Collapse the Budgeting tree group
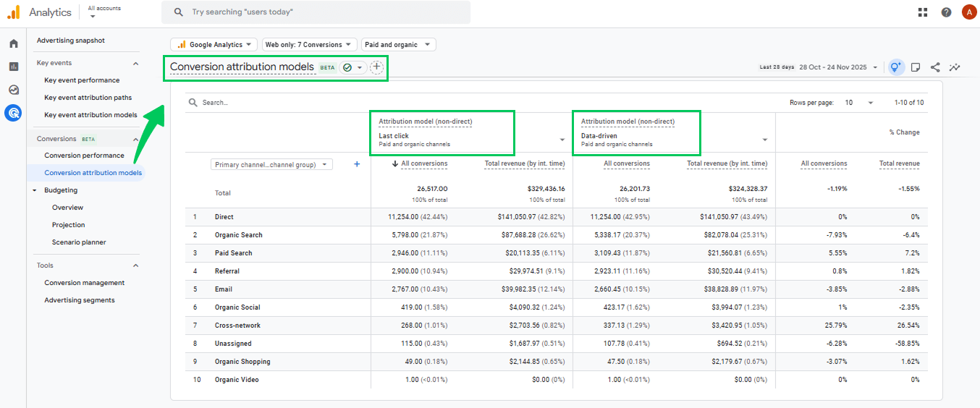 pyautogui.click(x=35, y=190)
